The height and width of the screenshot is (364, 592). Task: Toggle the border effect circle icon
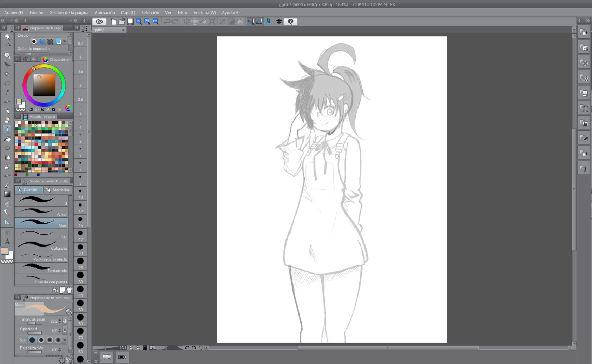pyautogui.click(x=34, y=41)
